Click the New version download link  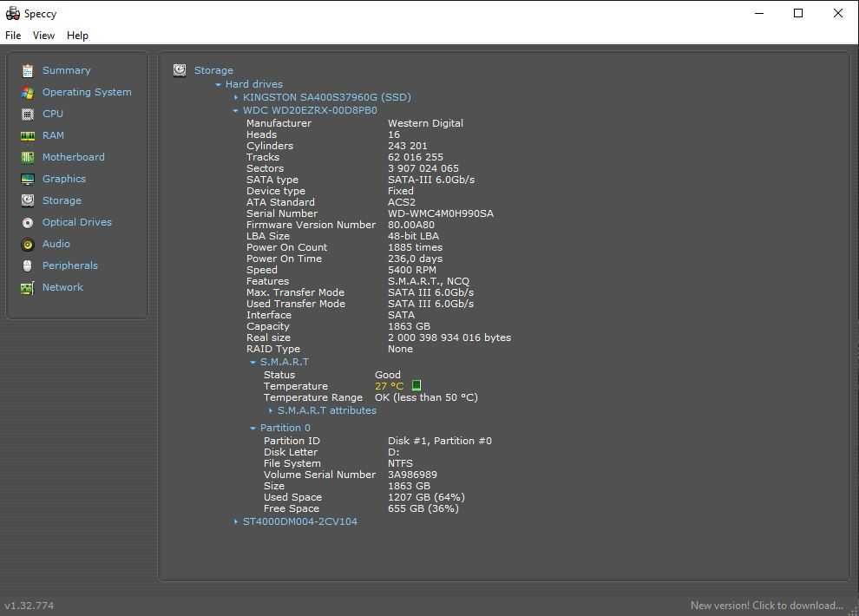tap(766, 606)
